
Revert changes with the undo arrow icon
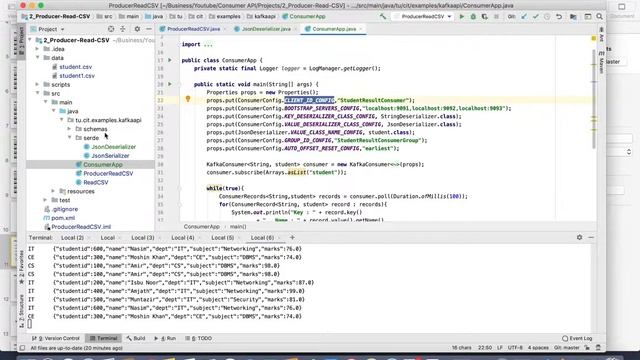(x=559, y=17)
